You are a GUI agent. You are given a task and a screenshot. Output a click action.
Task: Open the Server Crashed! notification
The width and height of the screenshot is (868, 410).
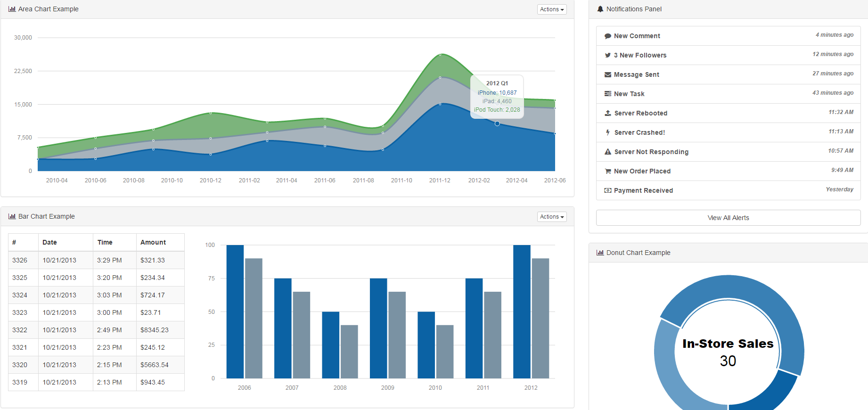[728, 132]
